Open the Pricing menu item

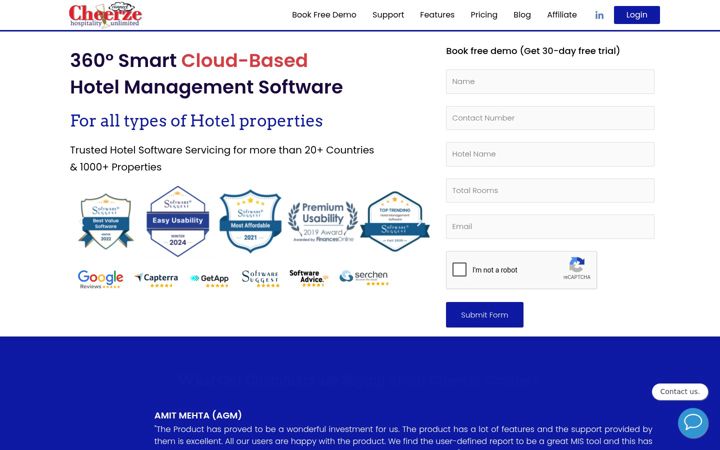click(x=484, y=15)
